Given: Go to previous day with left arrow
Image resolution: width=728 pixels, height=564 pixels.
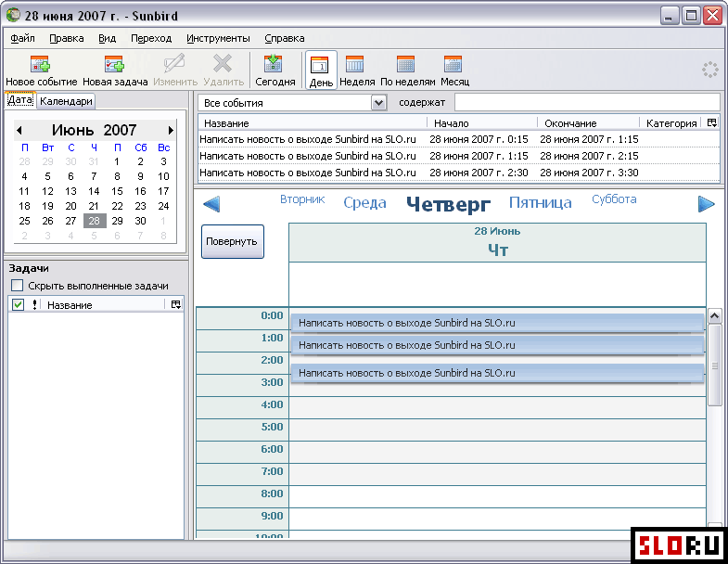Looking at the screenshot, I should pyautogui.click(x=211, y=204).
